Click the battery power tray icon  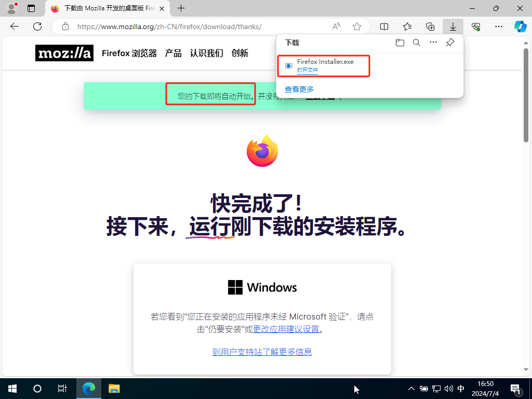(424, 389)
